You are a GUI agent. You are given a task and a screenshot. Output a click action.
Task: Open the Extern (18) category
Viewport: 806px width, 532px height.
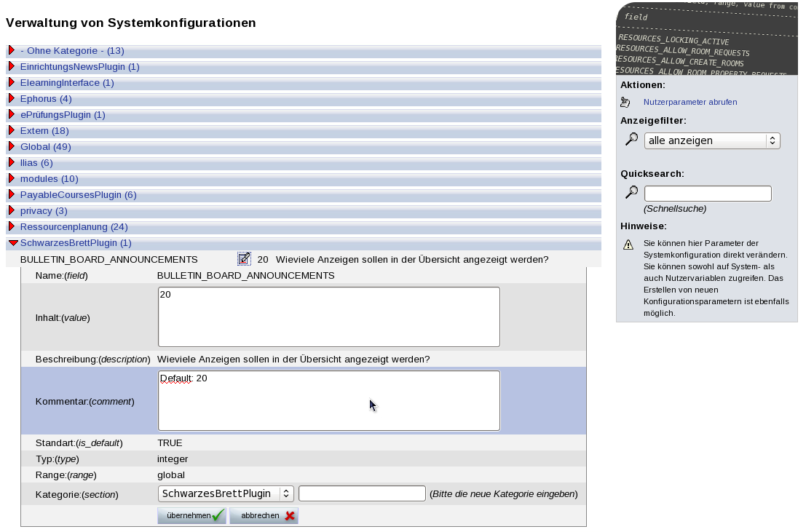point(44,131)
